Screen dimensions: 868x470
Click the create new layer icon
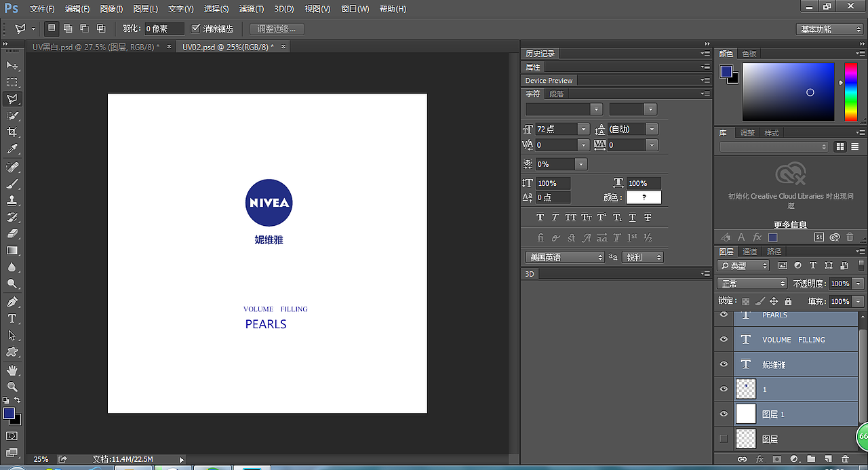827,459
